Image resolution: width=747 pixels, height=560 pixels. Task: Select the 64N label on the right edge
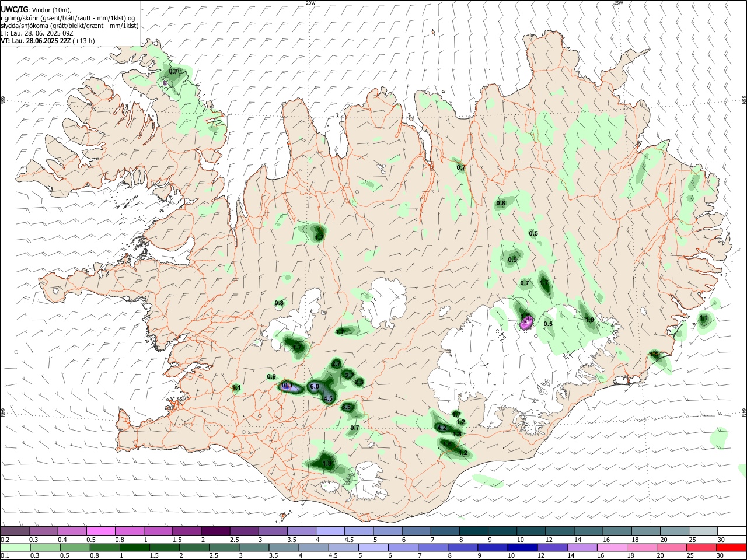(743, 412)
